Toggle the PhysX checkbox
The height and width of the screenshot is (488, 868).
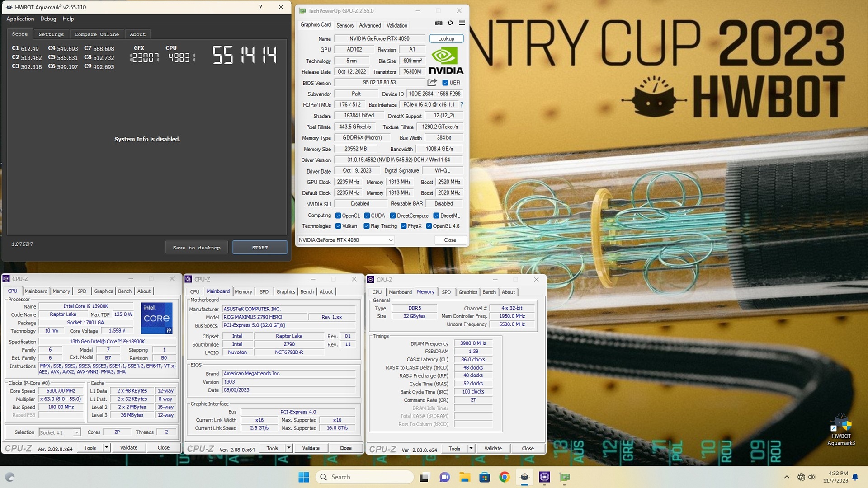404,226
